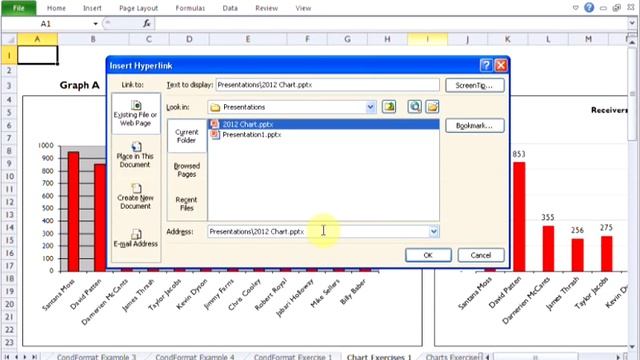The image size is (640, 360).
Task: Switch to the Home ribbon tab
Action: pos(56,8)
